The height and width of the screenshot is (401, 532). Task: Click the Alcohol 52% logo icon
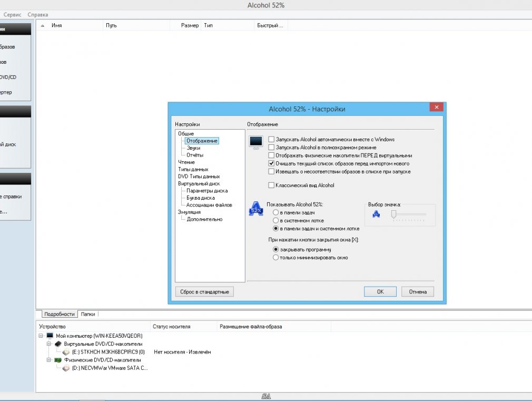coord(256,209)
